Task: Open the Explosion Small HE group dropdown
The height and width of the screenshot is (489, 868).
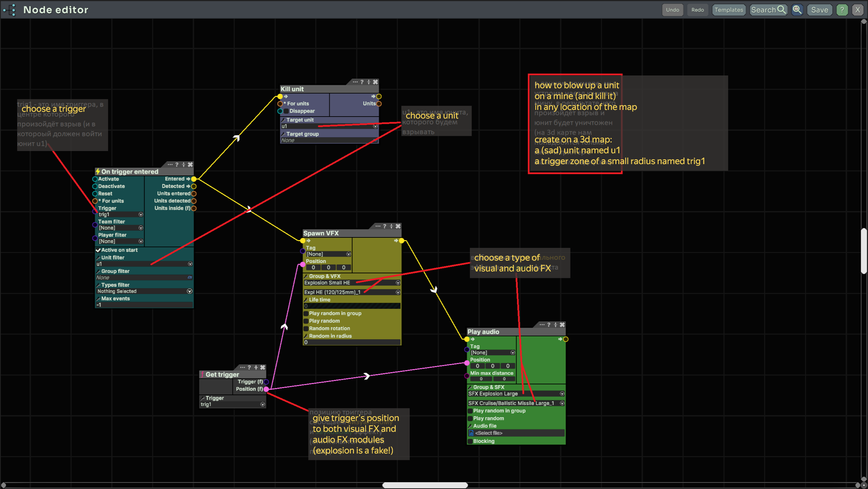Action: pos(398,283)
